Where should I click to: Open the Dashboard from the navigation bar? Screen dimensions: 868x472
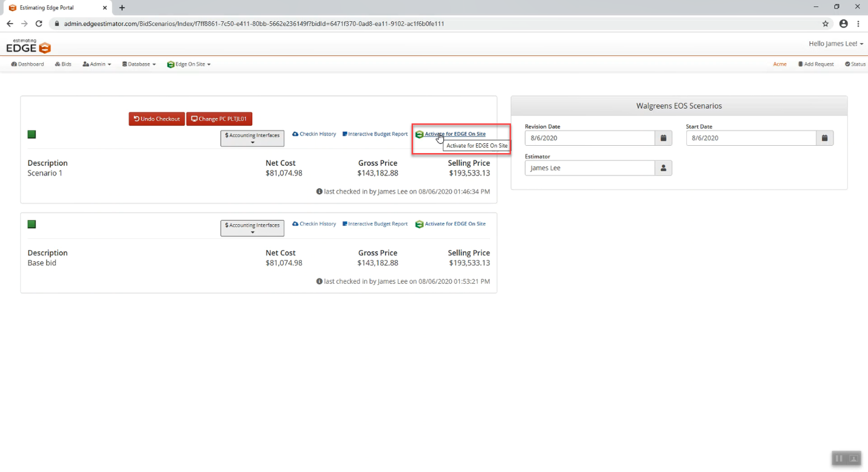pyautogui.click(x=27, y=64)
